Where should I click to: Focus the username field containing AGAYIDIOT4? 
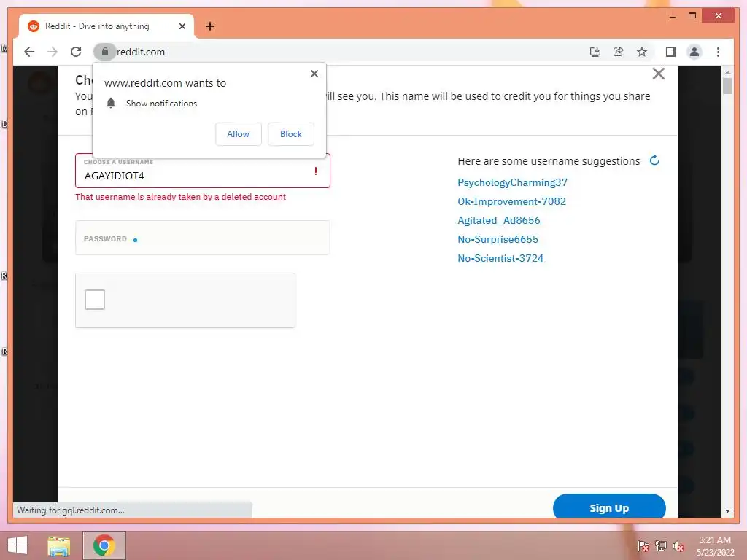coord(203,171)
